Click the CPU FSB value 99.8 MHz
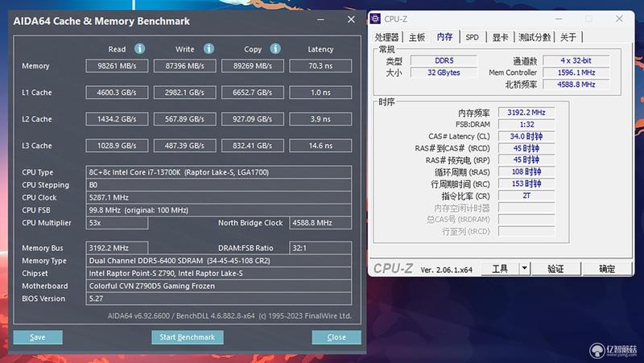The width and height of the screenshot is (644, 363). [218, 210]
